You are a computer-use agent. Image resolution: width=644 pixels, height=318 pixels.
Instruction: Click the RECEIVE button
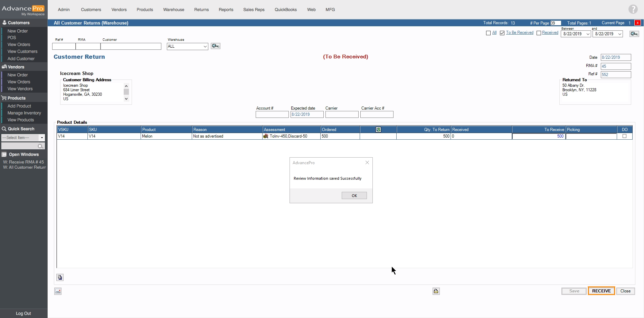(601, 291)
